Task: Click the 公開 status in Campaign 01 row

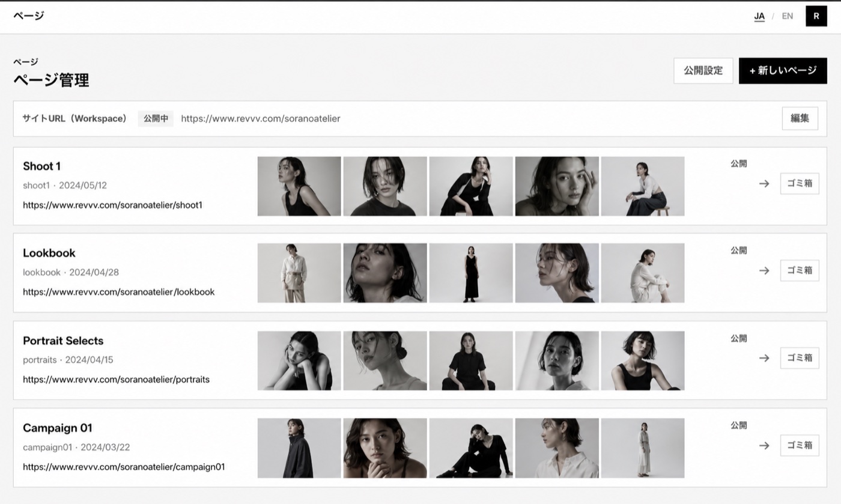Action: (x=739, y=425)
